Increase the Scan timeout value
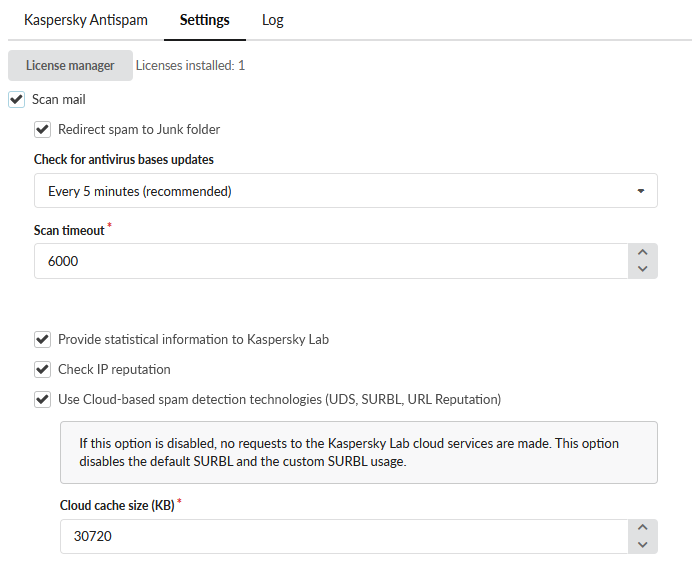Image resolution: width=692 pixels, height=578 pixels. tap(642, 253)
